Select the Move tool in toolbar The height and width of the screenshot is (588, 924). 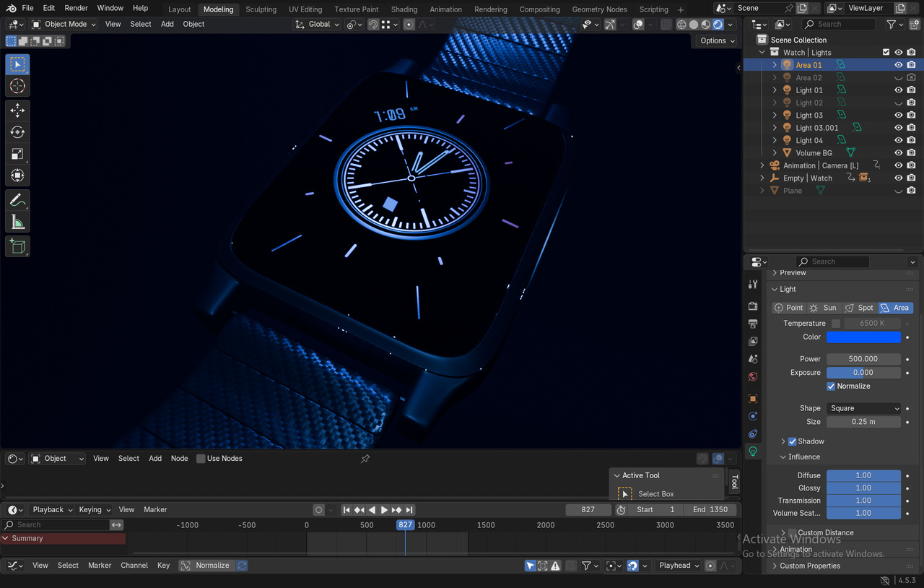click(17, 111)
